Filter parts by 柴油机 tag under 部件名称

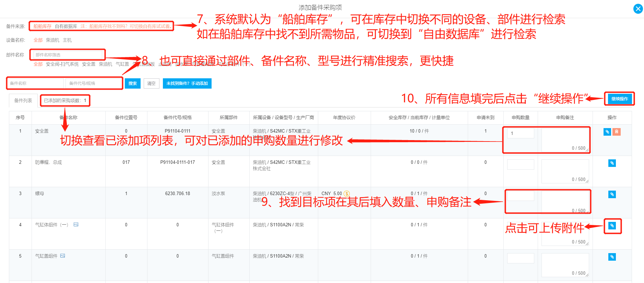click(105, 64)
